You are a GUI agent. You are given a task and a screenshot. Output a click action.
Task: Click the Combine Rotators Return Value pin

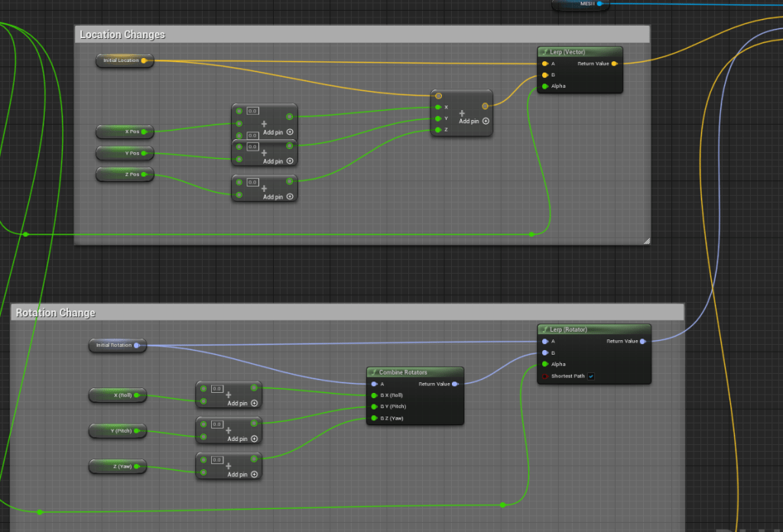pyautogui.click(x=455, y=384)
